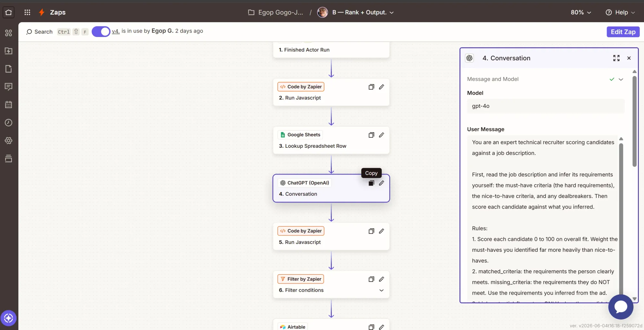Screen dimensions: 644x330
Task: Click the gpt-4o Model field
Action: [x=545, y=106]
